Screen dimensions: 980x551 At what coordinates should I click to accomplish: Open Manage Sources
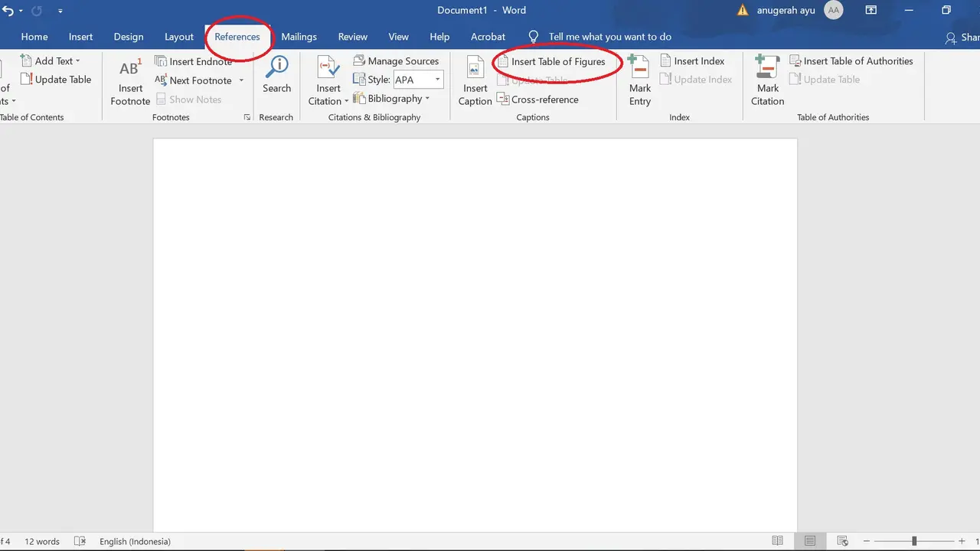[x=396, y=60]
